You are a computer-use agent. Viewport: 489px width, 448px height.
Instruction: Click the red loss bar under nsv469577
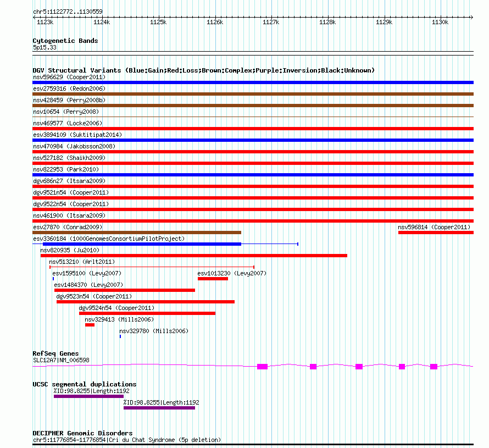point(253,129)
